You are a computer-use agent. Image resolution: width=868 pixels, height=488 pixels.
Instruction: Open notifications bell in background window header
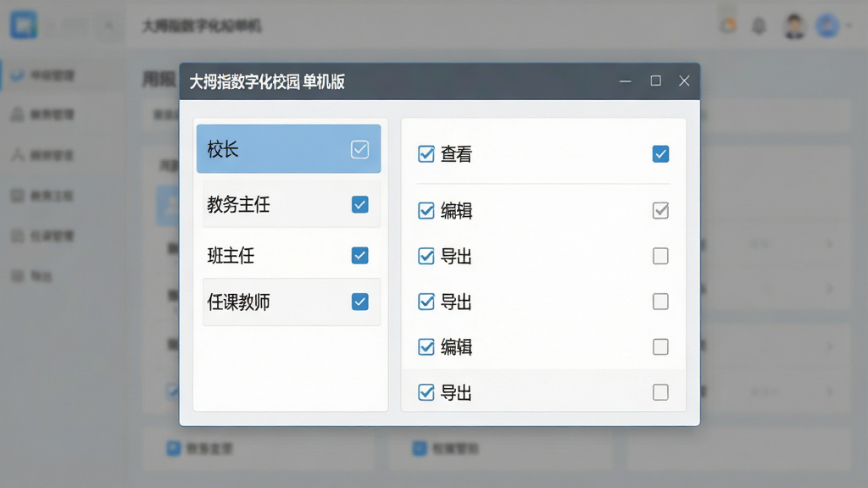click(x=759, y=25)
